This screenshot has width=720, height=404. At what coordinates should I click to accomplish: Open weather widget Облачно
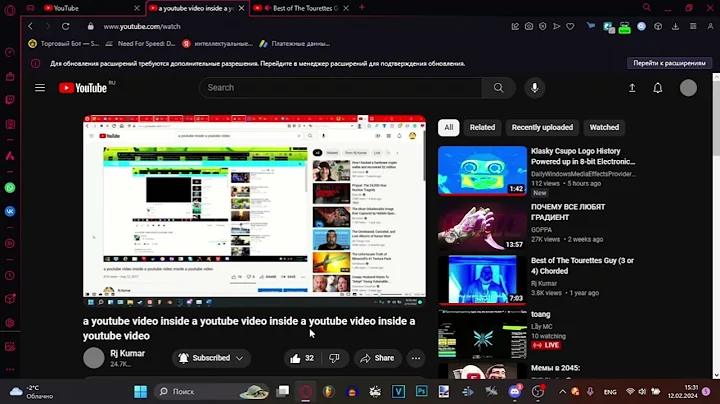point(32,392)
